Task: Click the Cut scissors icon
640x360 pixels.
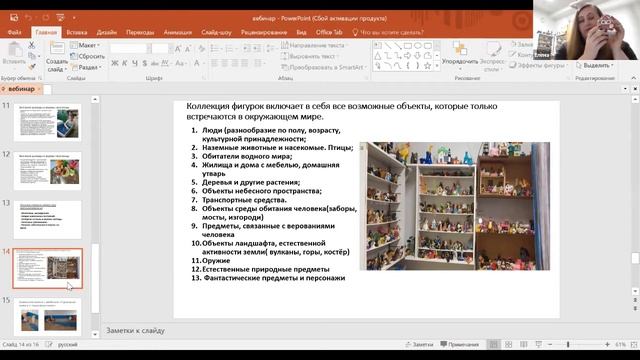Action: point(32,45)
